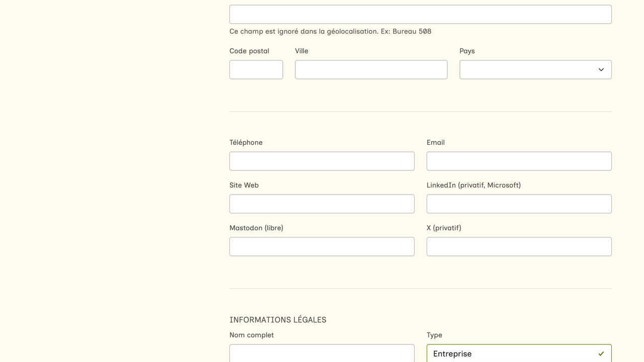Click the 'Mastodon (libre)' label text
The height and width of the screenshot is (362, 644).
pyautogui.click(x=256, y=228)
